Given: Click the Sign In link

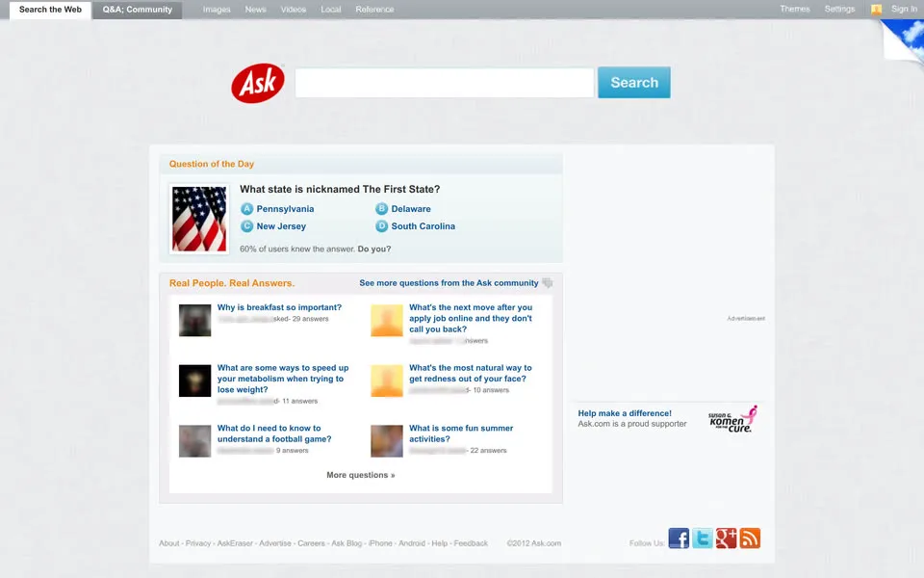Looking at the screenshot, I should pyautogui.click(x=904, y=9).
